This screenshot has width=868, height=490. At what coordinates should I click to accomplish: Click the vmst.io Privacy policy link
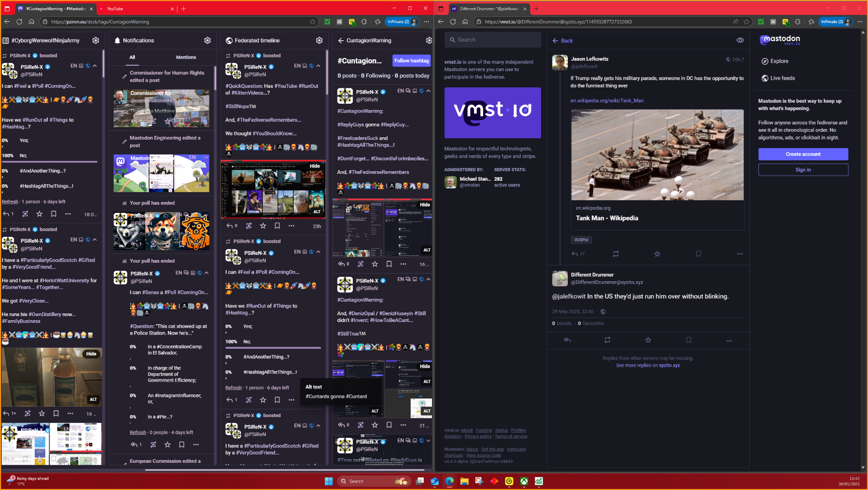[478, 437]
